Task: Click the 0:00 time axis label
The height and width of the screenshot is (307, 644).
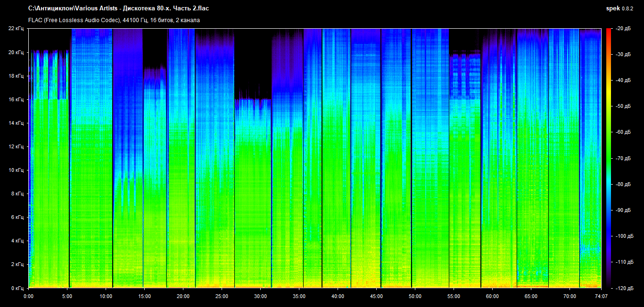Action: (28, 297)
